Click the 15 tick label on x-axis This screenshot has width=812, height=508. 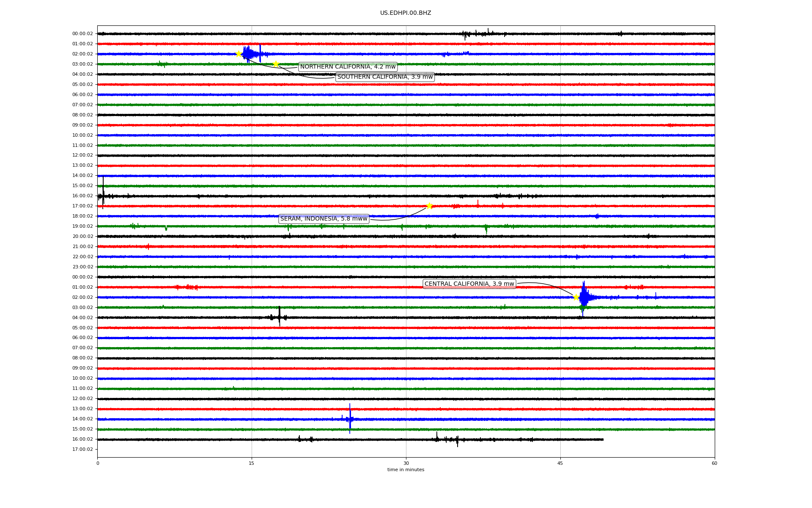(252, 463)
